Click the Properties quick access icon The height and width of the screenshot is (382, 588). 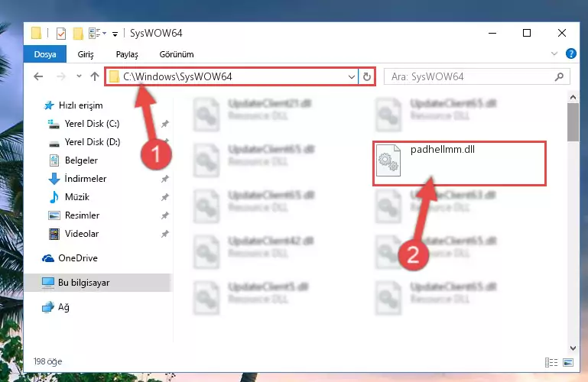60,34
